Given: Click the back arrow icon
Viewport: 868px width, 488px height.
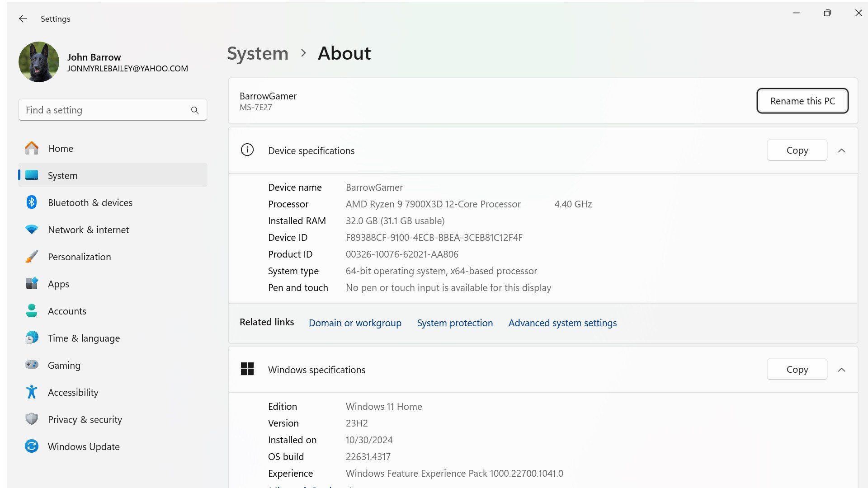Looking at the screenshot, I should click(x=23, y=19).
